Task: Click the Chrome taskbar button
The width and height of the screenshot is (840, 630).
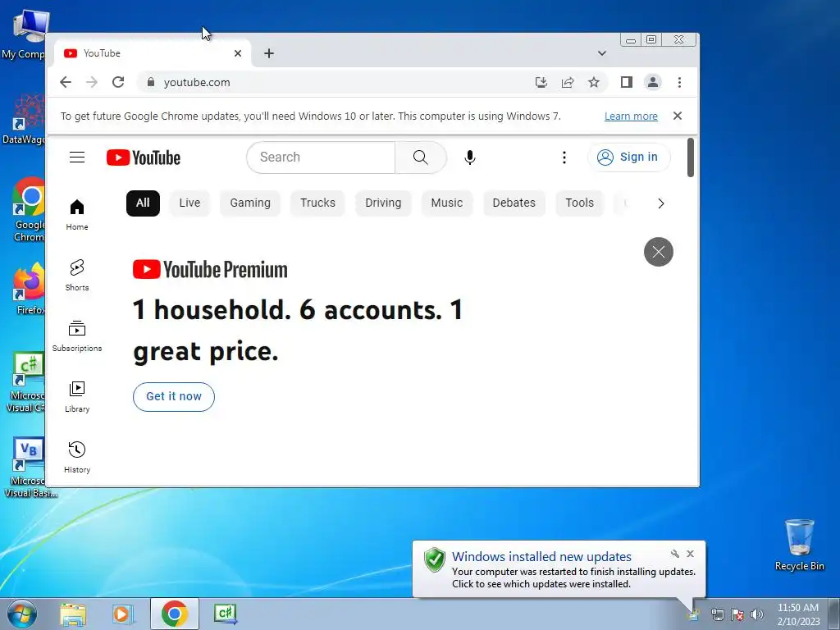Action: [x=175, y=614]
